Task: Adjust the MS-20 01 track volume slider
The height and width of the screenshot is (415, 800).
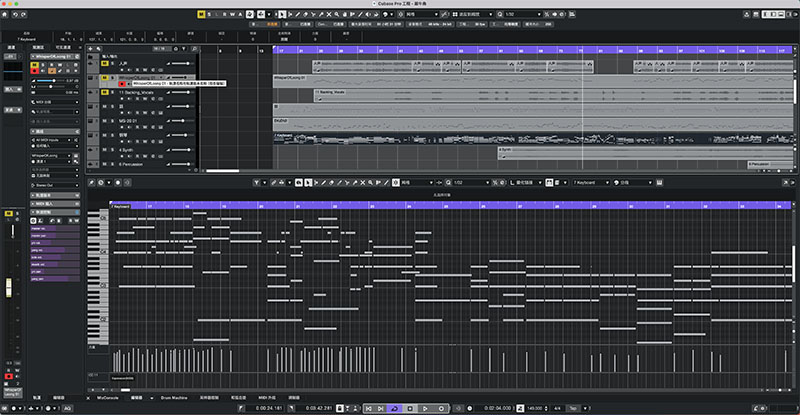Action: [181, 121]
